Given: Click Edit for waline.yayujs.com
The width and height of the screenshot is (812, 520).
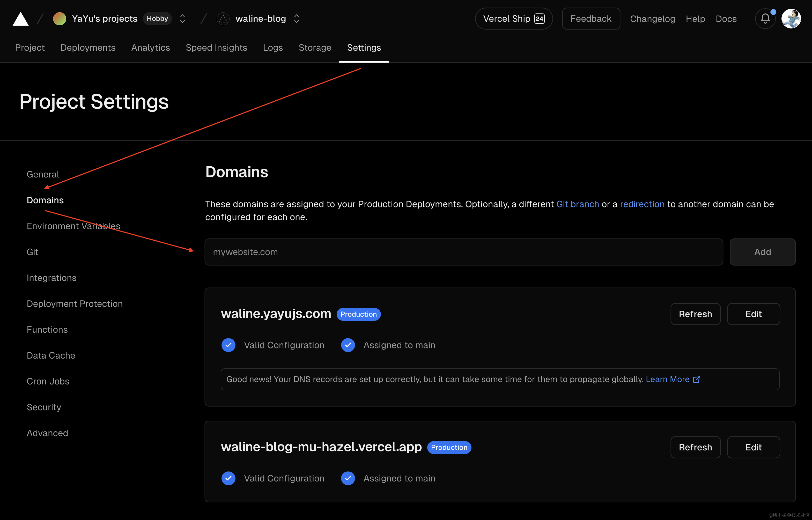Looking at the screenshot, I should coord(753,314).
